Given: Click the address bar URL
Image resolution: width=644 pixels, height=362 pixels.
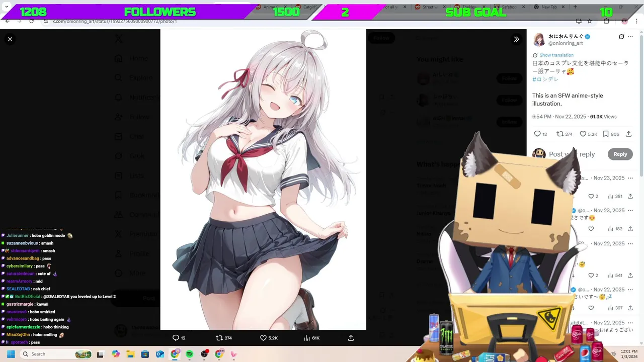Looking at the screenshot, I should coord(115,21).
